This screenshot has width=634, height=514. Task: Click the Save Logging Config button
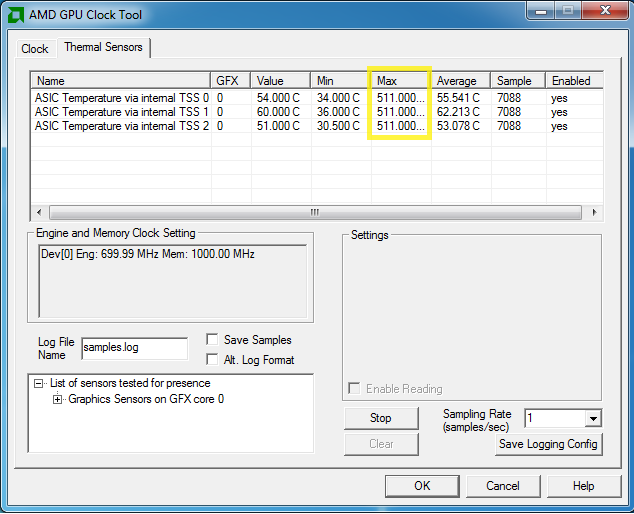[x=548, y=444]
